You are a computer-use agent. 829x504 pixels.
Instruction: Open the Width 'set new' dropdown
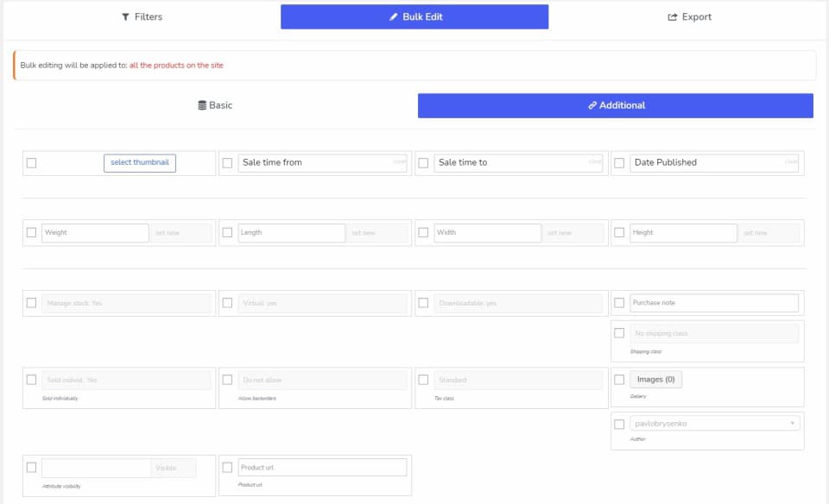tap(573, 233)
